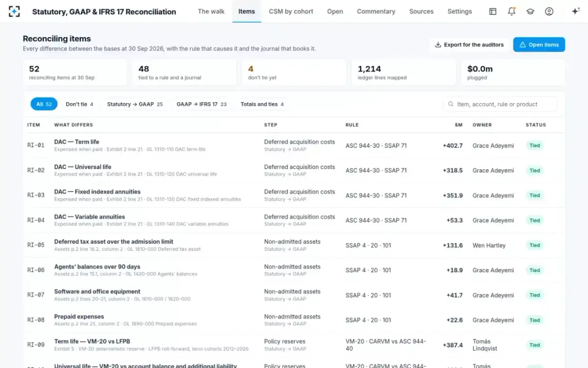The height and width of the screenshot is (368, 588).
Task: Filter by Don't tie items
Action: pos(79,104)
